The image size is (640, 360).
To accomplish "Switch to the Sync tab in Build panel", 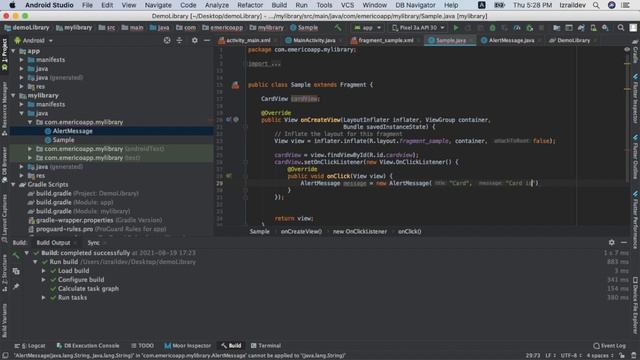I will pyautogui.click(x=93, y=242).
